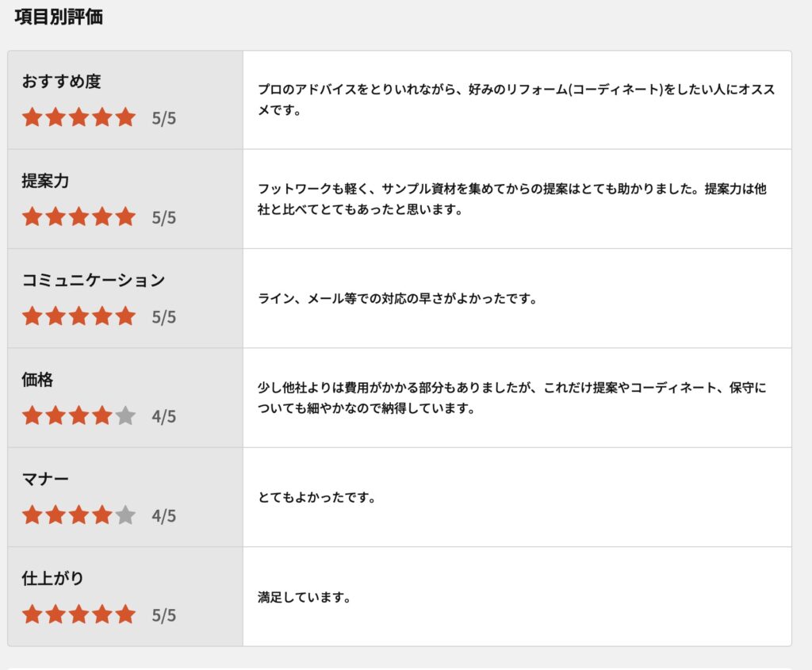This screenshot has width=812, height=670.
Task: Click the 満足しています comment text
Action: [x=304, y=597]
